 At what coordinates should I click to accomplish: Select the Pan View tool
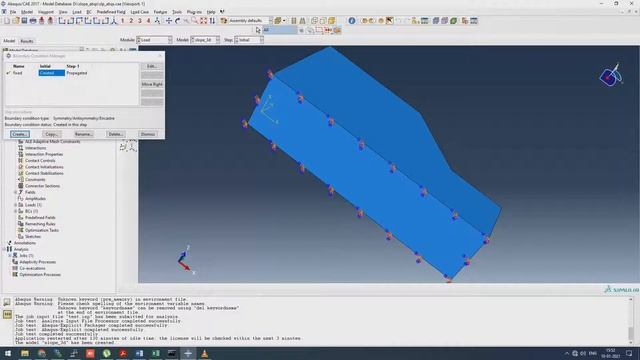pyautogui.click(x=169, y=21)
